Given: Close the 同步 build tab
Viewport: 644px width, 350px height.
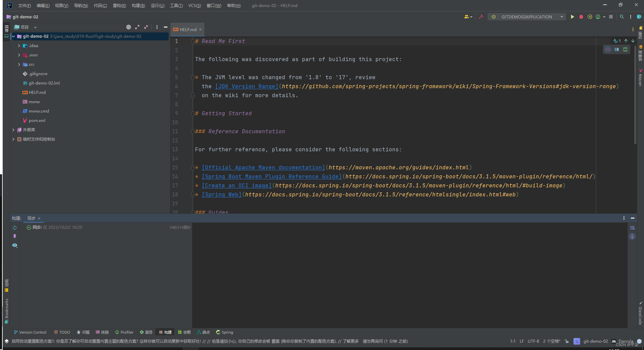Looking at the screenshot, I should (x=39, y=218).
